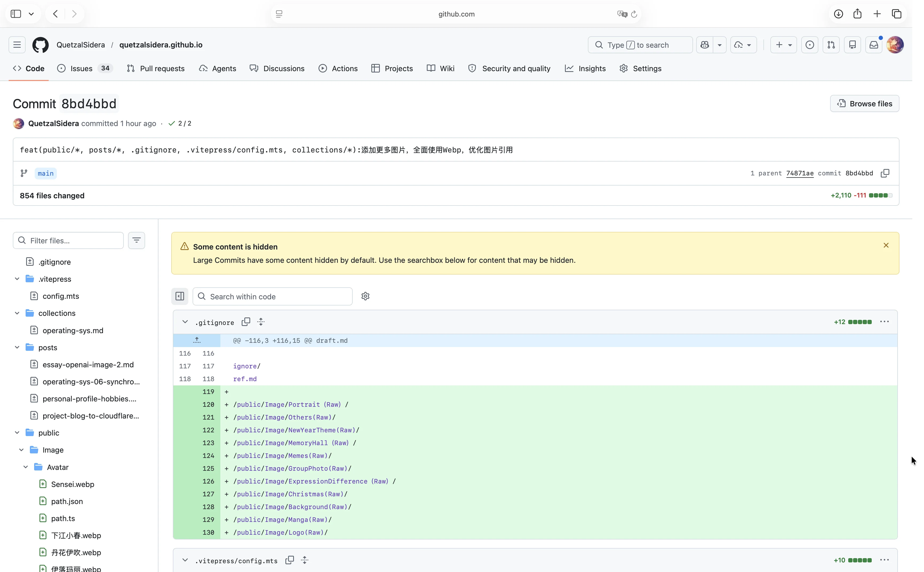Expand all lines in .gitignore
The width and height of the screenshot is (924, 572).
[x=261, y=321]
